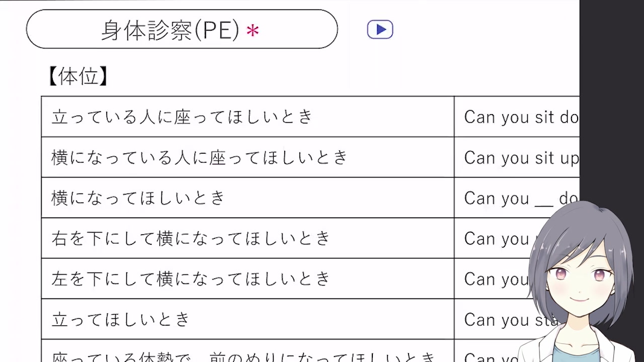Click the English cell in the bottom cut-off row

[x=491, y=356]
